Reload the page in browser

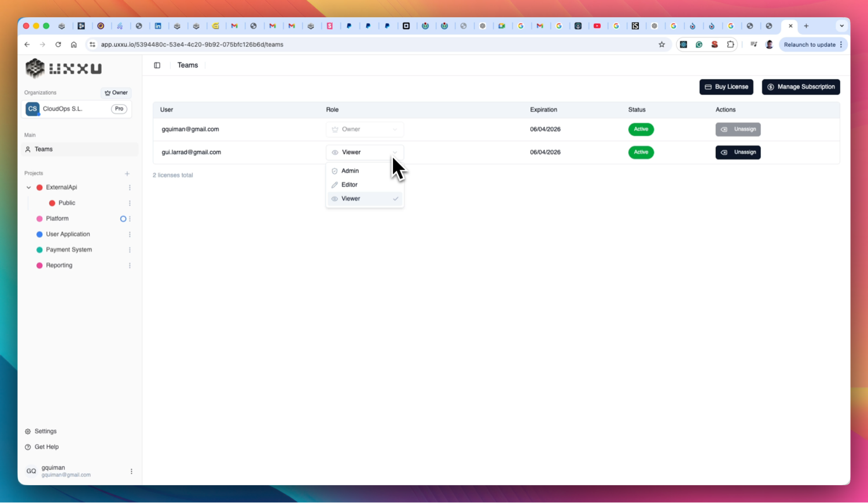pyautogui.click(x=58, y=45)
